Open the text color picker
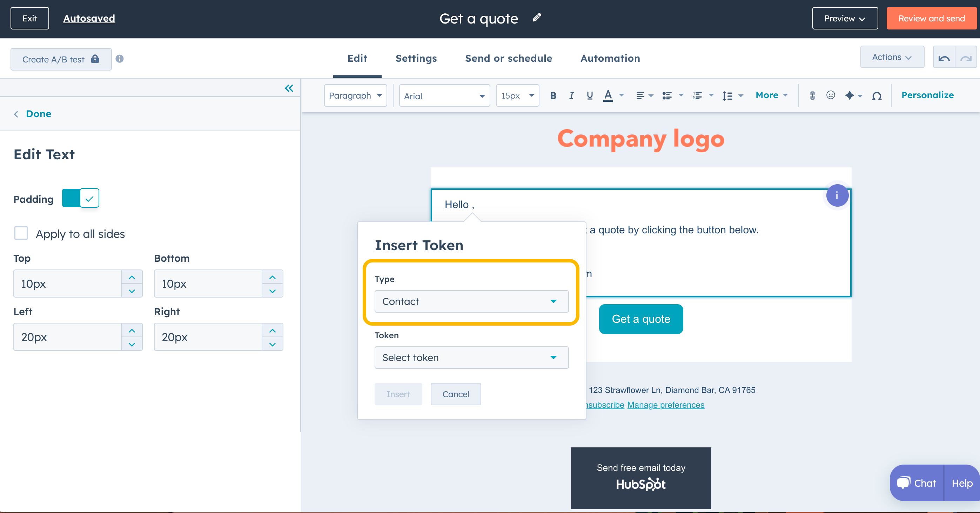Screen dimensions: 980x513 [x=608, y=95]
